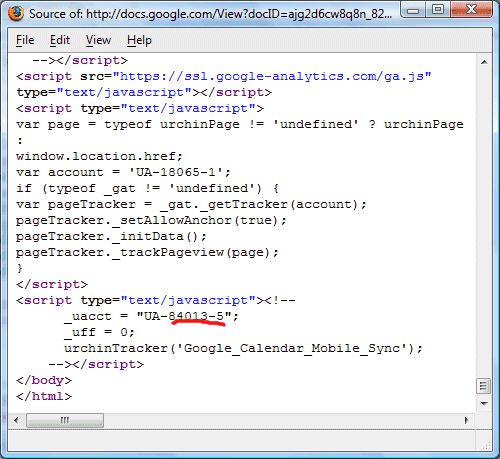Click pageTracker._setAllowAnchor(true) line
500x459 pixels.
151,220
